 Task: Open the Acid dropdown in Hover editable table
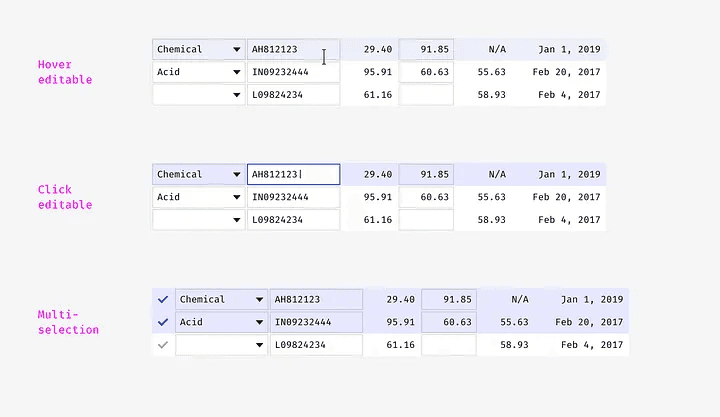coord(199,72)
